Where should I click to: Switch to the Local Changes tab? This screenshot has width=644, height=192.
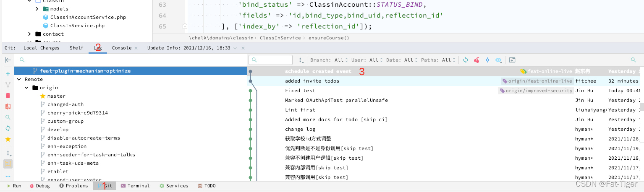42,48
